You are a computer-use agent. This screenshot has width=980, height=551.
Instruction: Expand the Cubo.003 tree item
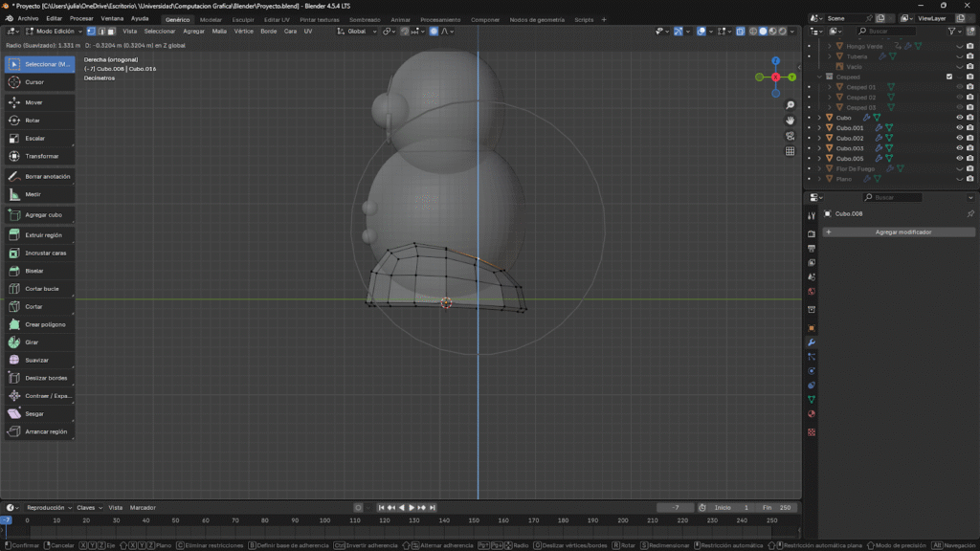click(819, 148)
